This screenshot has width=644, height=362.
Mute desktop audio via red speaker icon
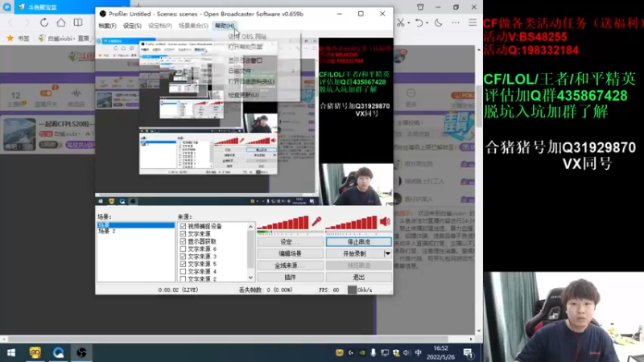(385, 222)
